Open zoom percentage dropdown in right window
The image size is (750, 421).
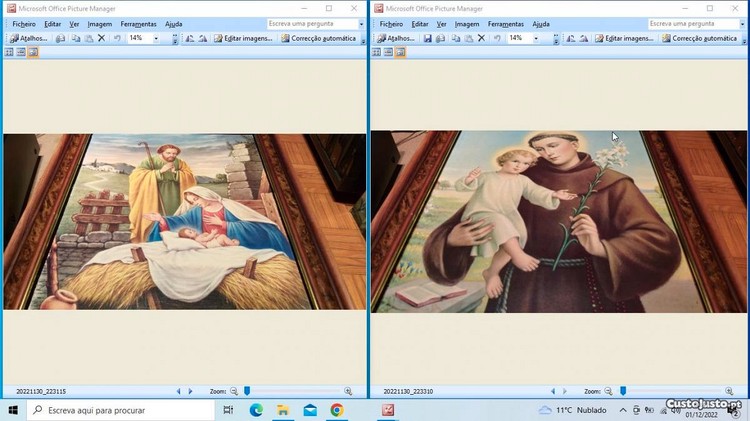point(536,39)
